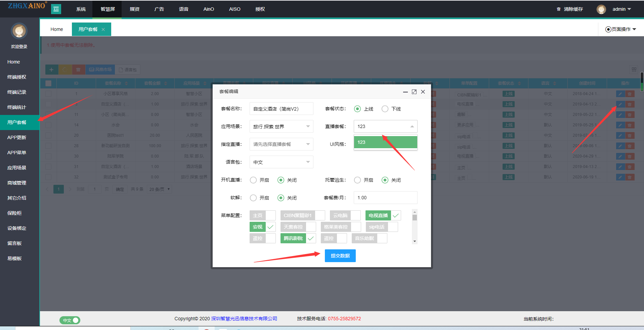Submit the form with 提交数据
Image resolution: width=644 pixels, height=330 pixels.
pyautogui.click(x=340, y=256)
